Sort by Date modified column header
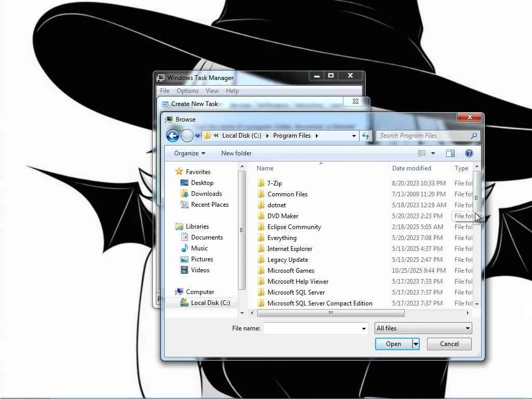 [x=411, y=168]
